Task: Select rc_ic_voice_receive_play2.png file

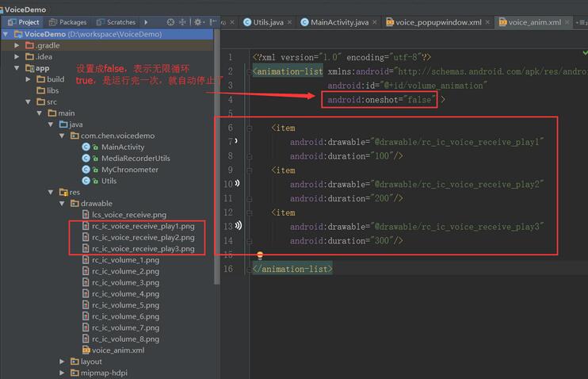Action: 143,237
